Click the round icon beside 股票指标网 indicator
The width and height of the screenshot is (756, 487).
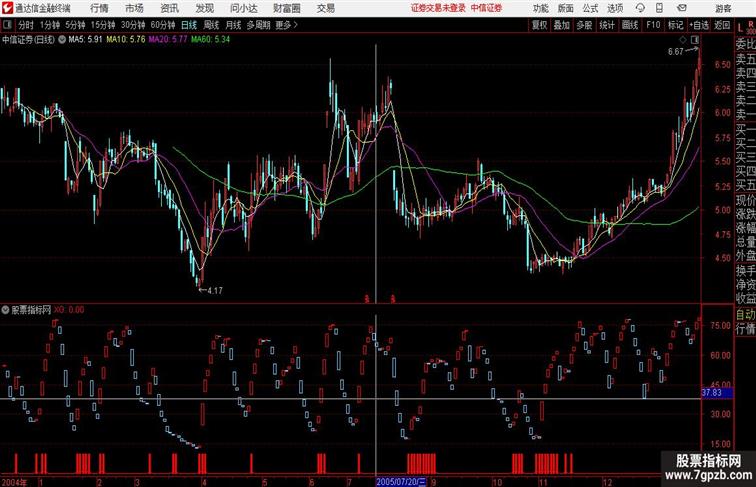pyautogui.click(x=5, y=310)
